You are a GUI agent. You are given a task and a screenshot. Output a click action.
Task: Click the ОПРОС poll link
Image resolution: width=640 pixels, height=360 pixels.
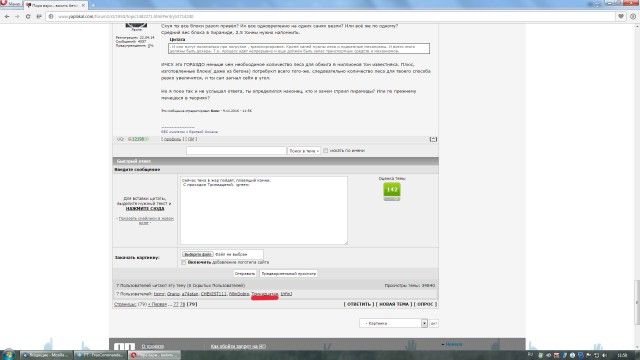[425, 304]
